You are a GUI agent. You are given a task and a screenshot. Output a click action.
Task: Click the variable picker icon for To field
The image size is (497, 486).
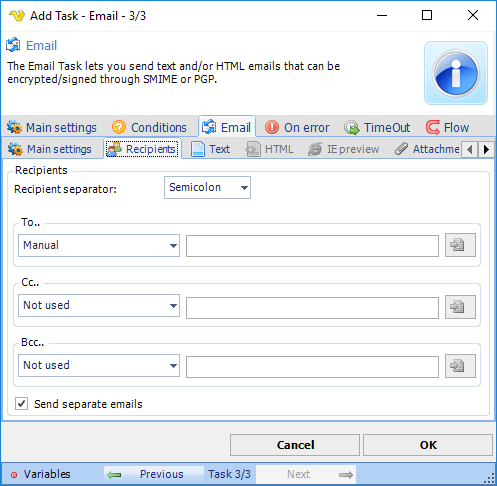tap(460, 245)
